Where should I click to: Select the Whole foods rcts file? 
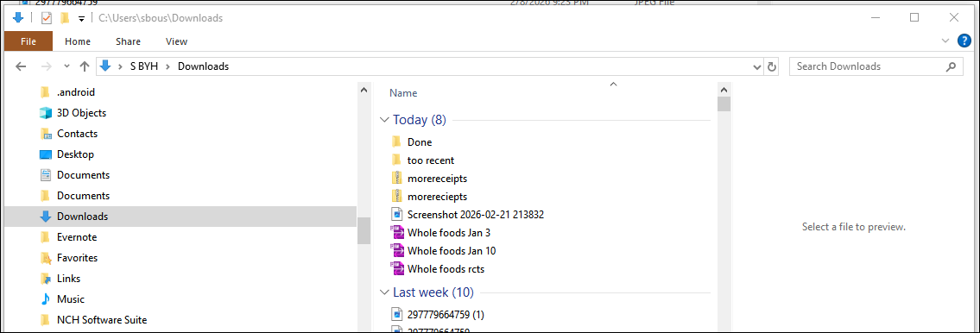(446, 269)
